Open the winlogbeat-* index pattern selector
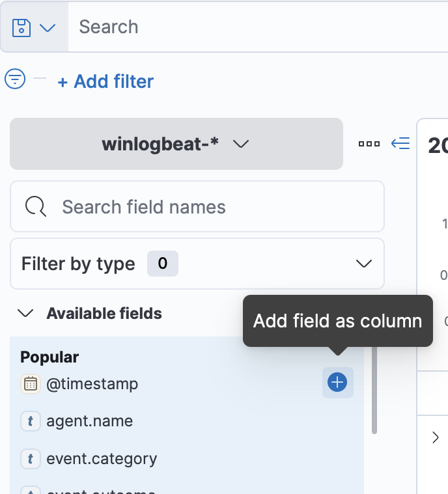 coord(176,144)
